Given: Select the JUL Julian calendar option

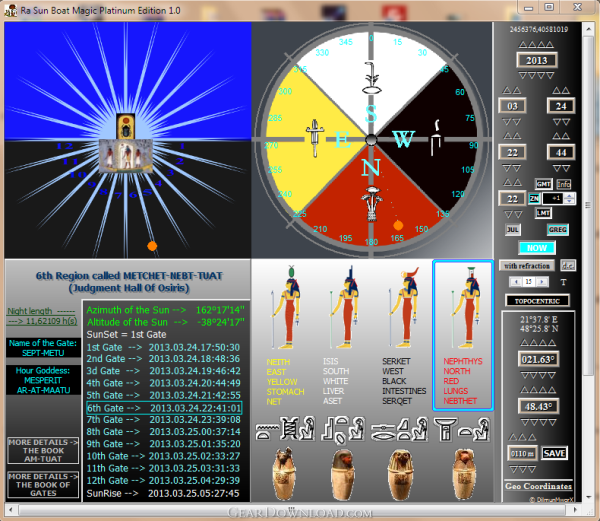Looking at the screenshot, I should pos(513,230).
